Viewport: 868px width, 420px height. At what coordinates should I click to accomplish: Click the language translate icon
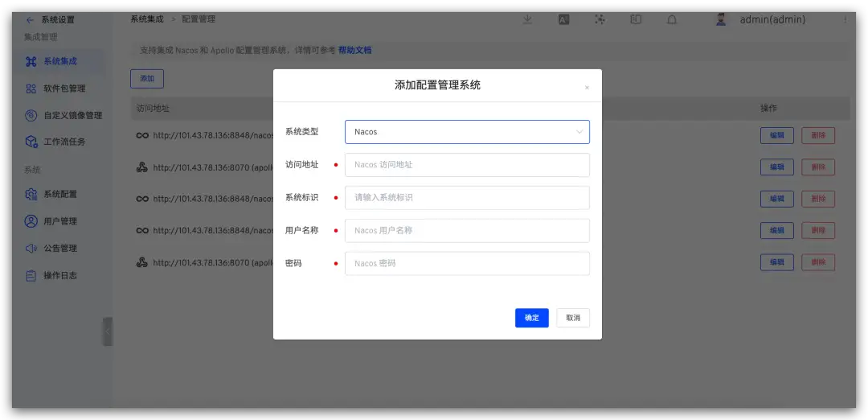(563, 19)
